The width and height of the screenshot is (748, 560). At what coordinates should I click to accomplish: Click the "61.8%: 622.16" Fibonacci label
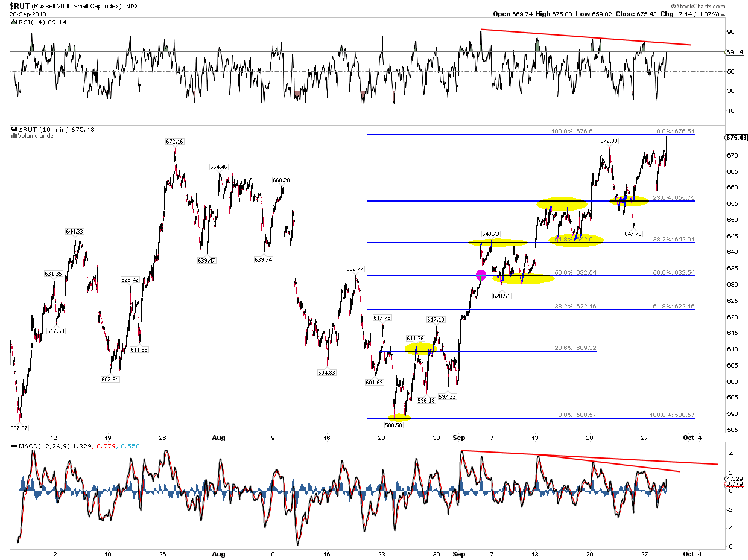tap(674, 307)
